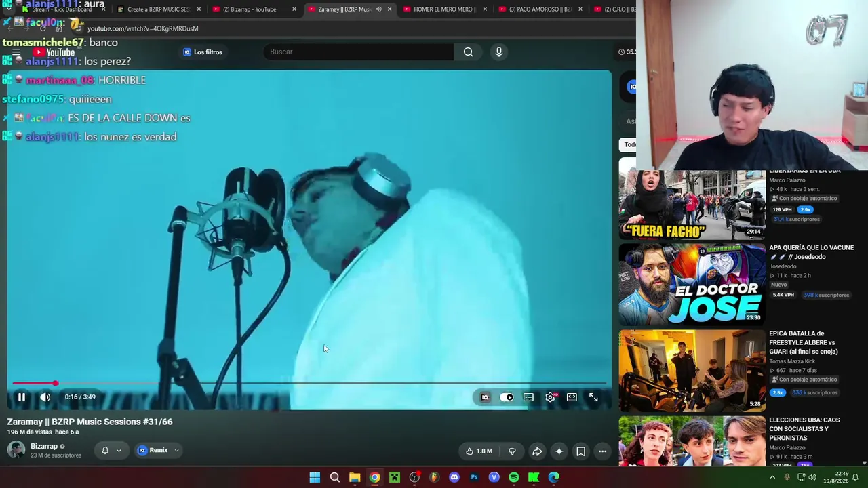This screenshot has width=868, height=488.
Task: Show hidden system tray icons
Action: point(772,477)
